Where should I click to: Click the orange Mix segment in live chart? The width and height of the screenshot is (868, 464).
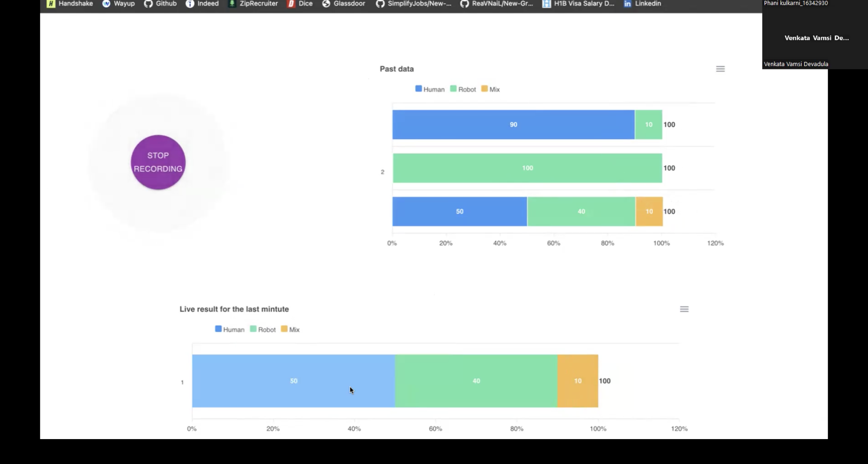(577, 381)
